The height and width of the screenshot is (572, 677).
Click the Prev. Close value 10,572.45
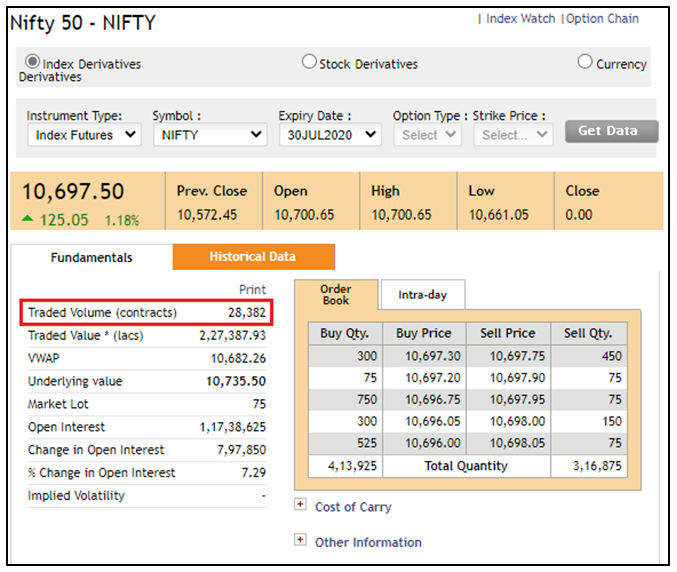[x=207, y=215]
